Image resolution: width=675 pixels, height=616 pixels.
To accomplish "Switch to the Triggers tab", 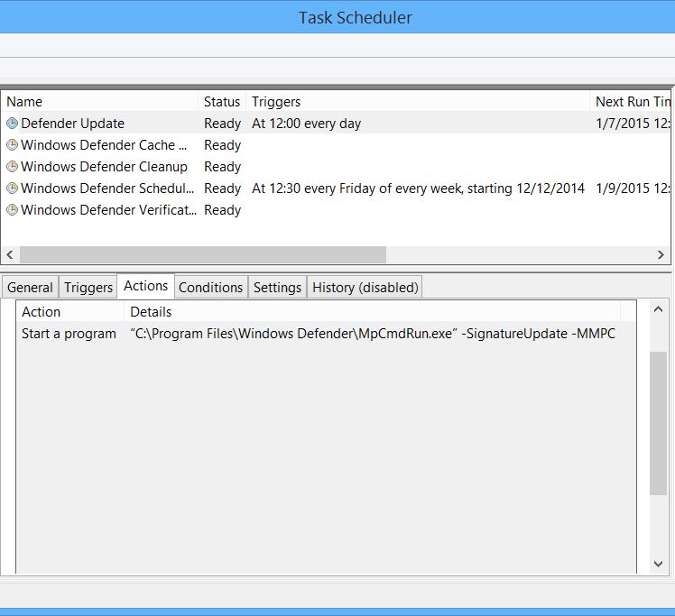I will pos(88,288).
